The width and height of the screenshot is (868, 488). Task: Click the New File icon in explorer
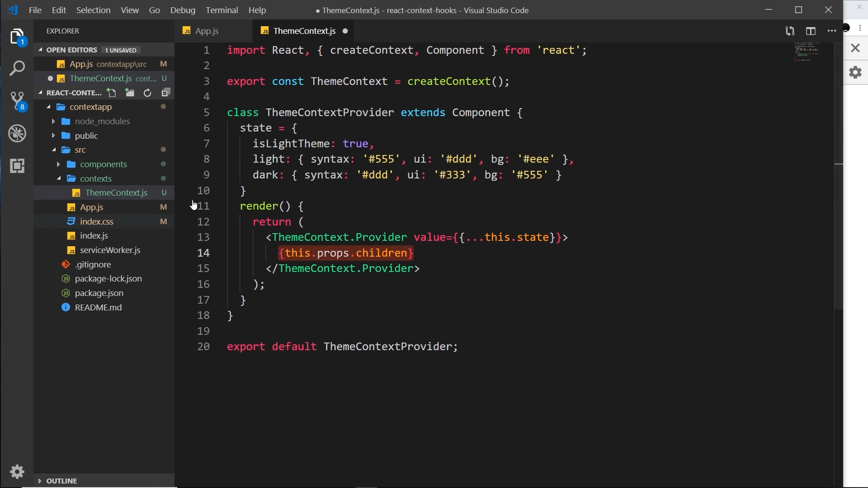tap(111, 93)
